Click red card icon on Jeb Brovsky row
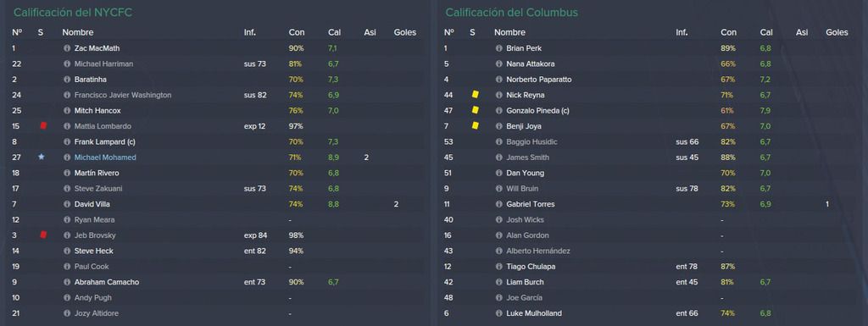 (43, 235)
